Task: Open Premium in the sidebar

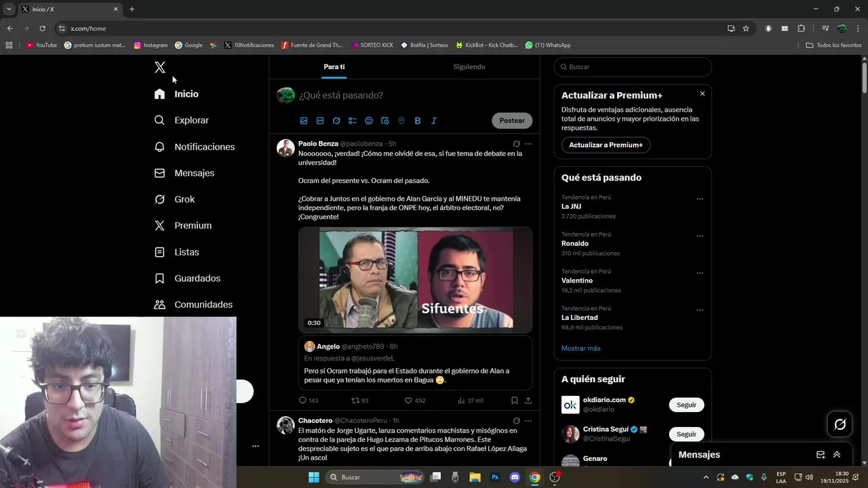Action: tap(183, 226)
